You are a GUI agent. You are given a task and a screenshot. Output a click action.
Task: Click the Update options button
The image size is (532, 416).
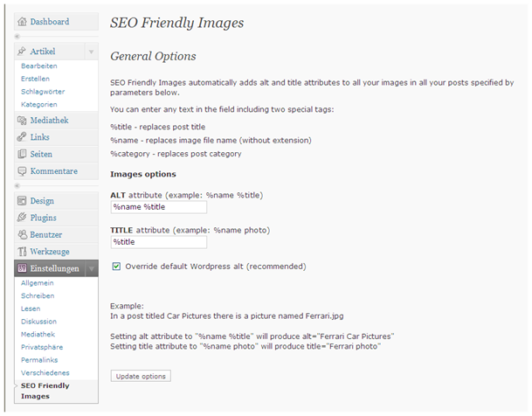coord(141,376)
